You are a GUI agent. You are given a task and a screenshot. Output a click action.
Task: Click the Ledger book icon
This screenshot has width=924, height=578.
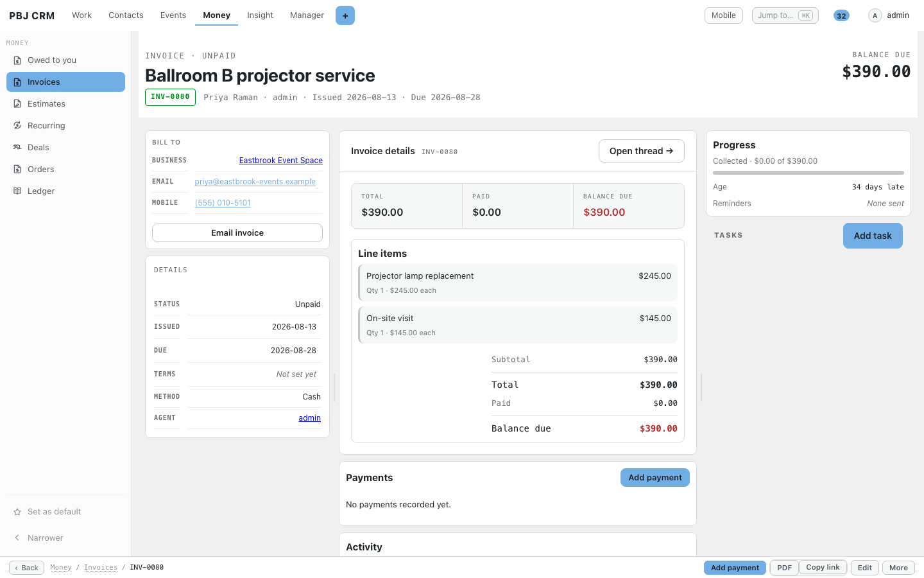pyautogui.click(x=17, y=191)
